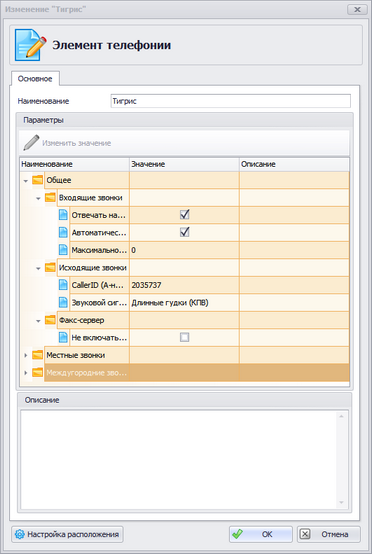Image resolution: width=372 pixels, height=554 pixels.
Task: Click the Описание scrollbar up arrow
Action: pyautogui.click(x=341, y=416)
